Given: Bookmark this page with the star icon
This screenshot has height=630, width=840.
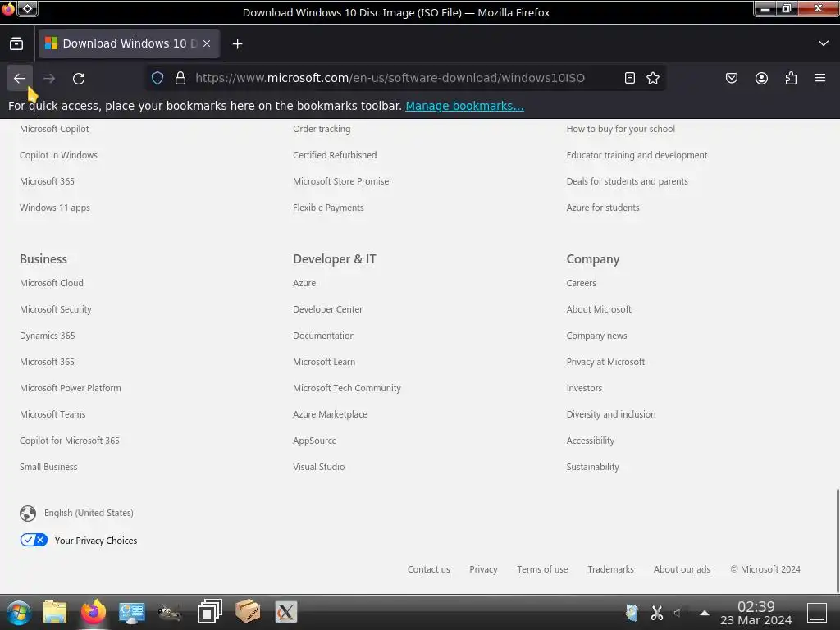Looking at the screenshot, I should click(x=652, y=78).
